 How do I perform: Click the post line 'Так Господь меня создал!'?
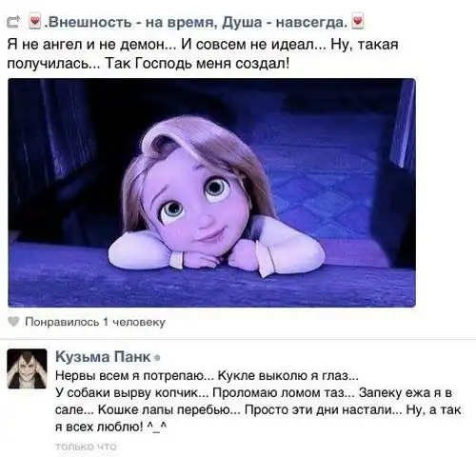point(197,63)
